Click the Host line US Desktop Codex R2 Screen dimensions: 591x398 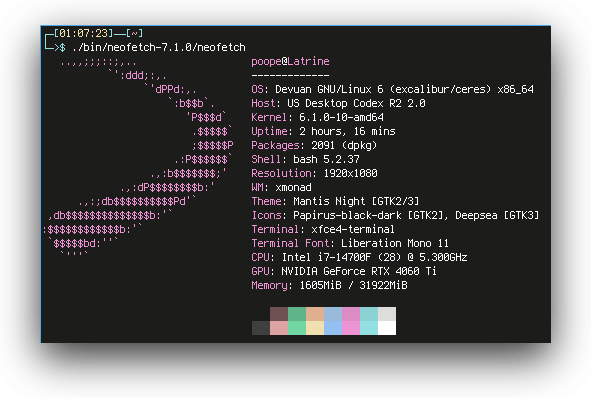pos(338,103)
